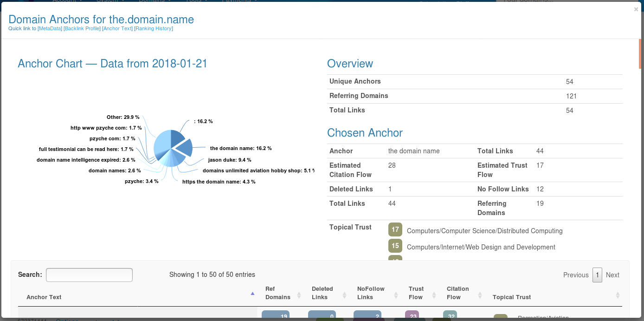The image size is (644, 321).
Task: Sort by Anchor Text column arrow
Action: (x=252, y=293)
